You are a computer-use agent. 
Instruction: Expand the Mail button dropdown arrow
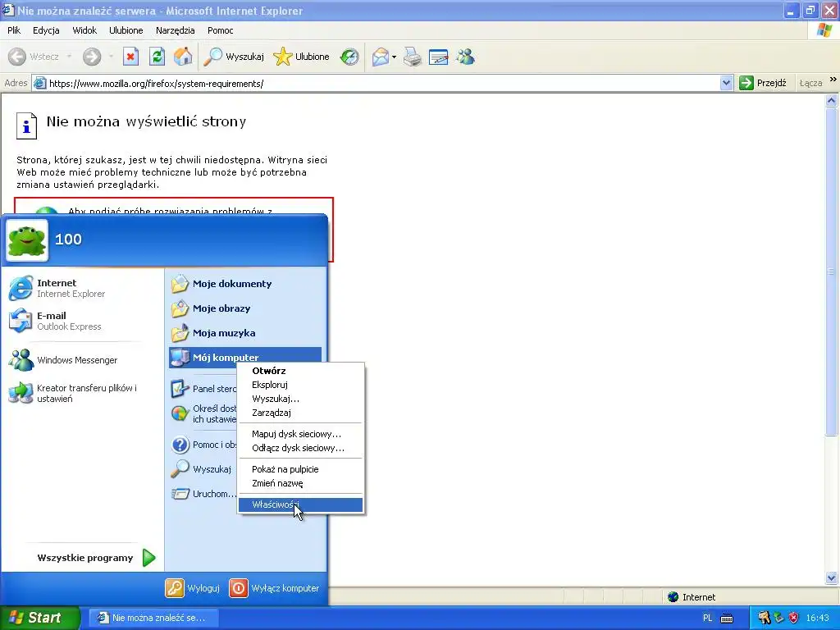(x=395, y=57)
